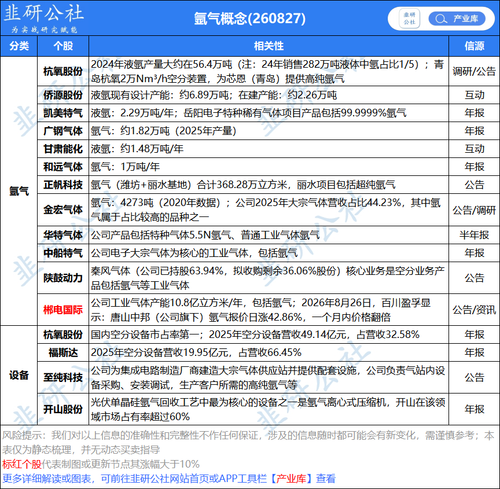Click the 产业库 search button
The width and height of the screenshot is (500, 489).
pyautogui.click(x=457, y=19)
